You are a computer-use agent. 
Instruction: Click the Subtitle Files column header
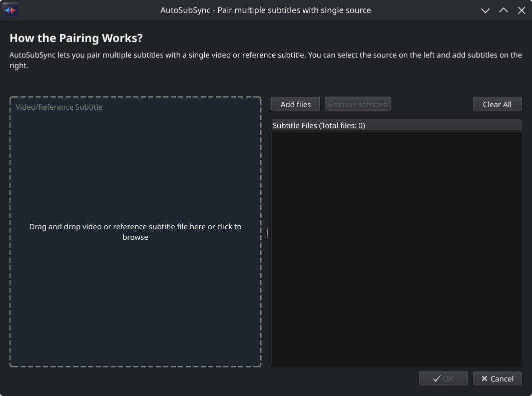(396, 125)
